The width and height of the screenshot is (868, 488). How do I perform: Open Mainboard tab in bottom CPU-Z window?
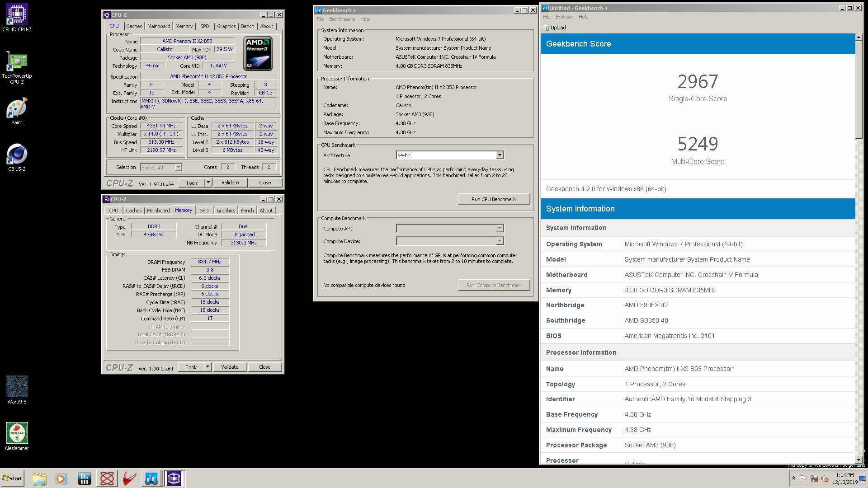[x=158, y=211]
